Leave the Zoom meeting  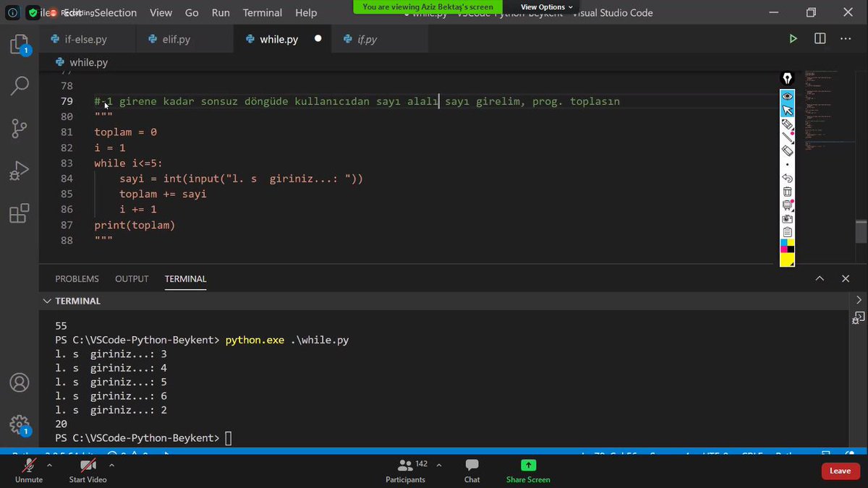(841, 471)
